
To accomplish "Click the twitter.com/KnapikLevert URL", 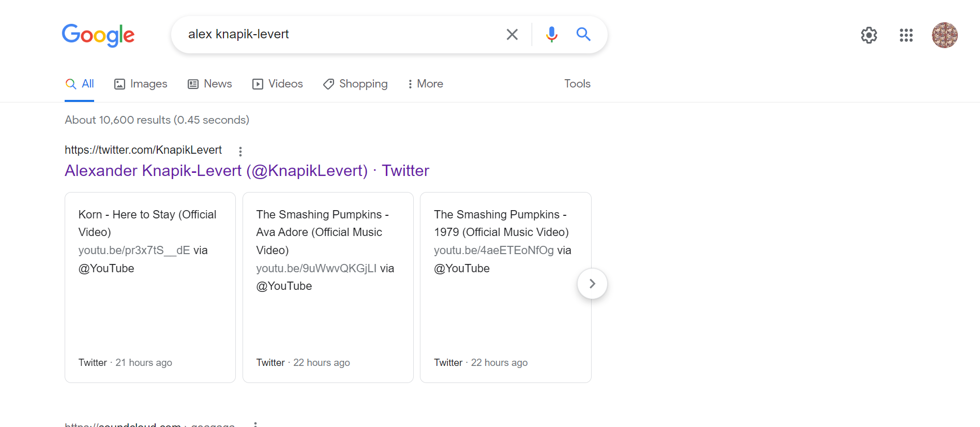I will (x=143, y=150).
